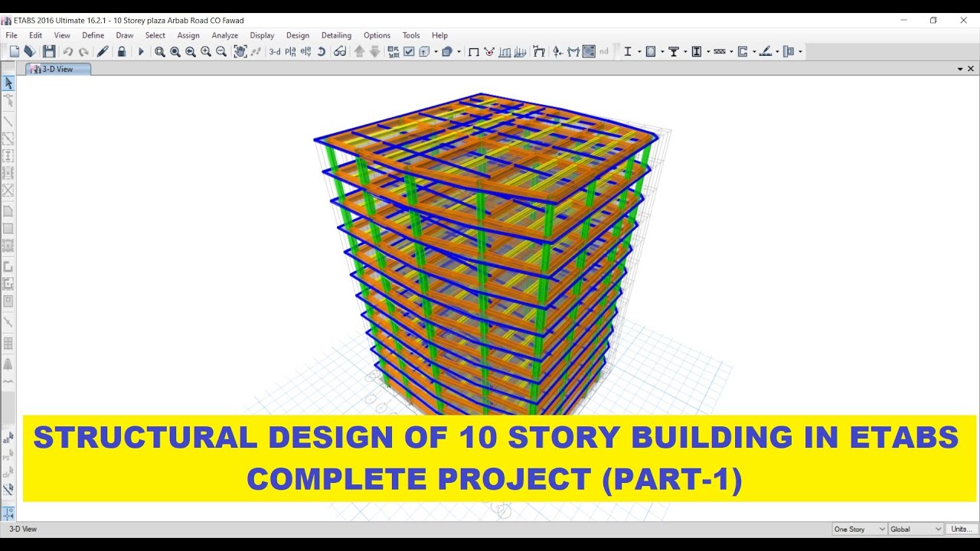This screenshot has width=980, height=551.
Task: Open the shear wall design dropdown arrow
Action: 754,51
